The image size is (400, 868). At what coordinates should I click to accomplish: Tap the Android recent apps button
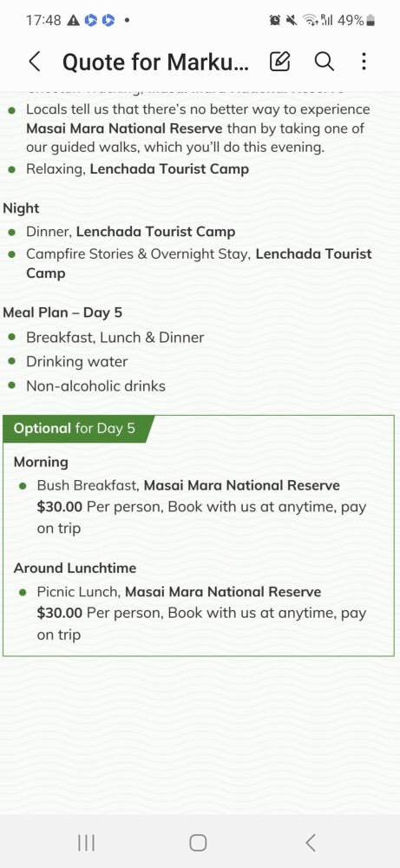click(86, 843)
